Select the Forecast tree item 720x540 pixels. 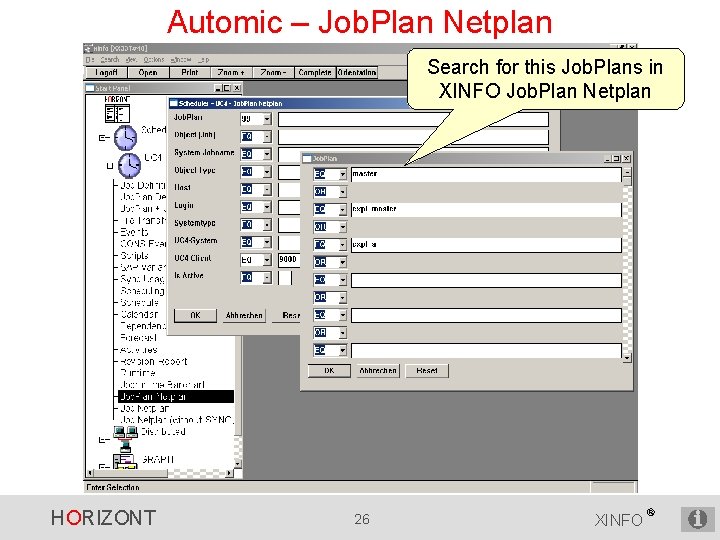[138, 338]
